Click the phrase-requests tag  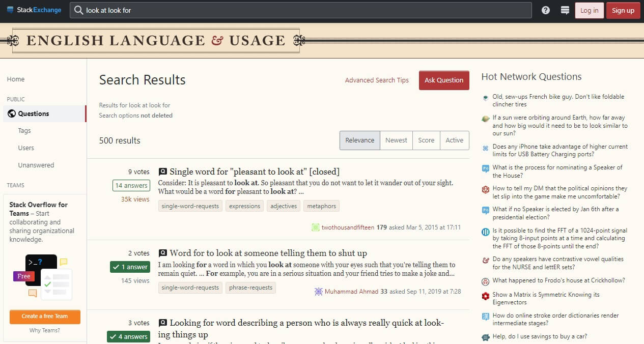click(251, 288)
